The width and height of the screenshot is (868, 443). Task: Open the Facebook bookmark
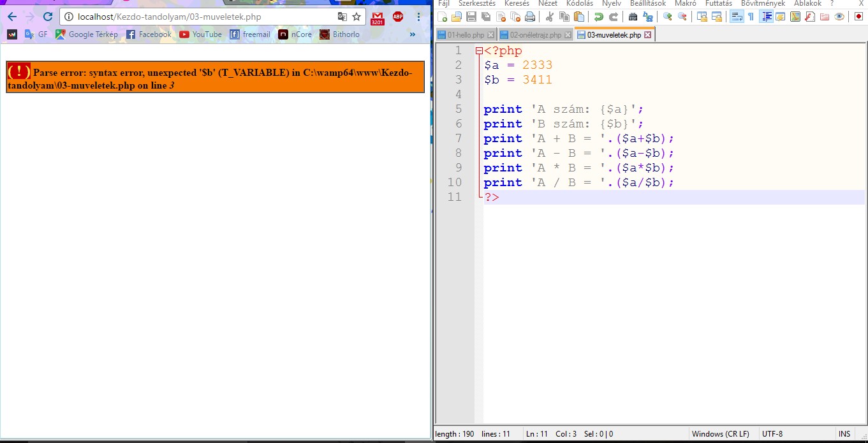[149, 34]
